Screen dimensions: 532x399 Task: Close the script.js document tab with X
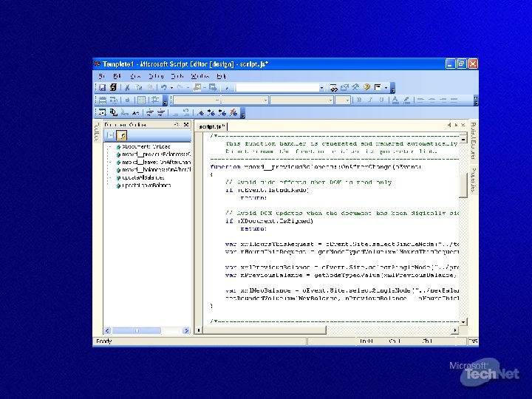point(463,125)
